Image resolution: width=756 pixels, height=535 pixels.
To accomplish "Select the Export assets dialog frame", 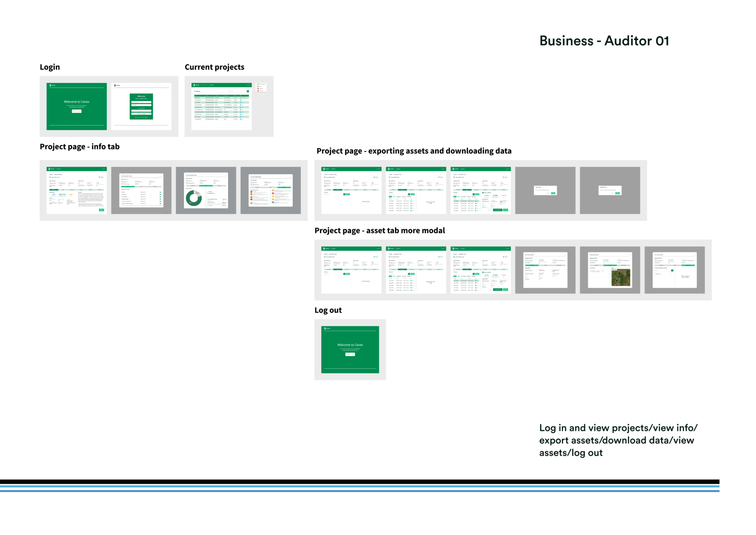I will click(545, 190).
